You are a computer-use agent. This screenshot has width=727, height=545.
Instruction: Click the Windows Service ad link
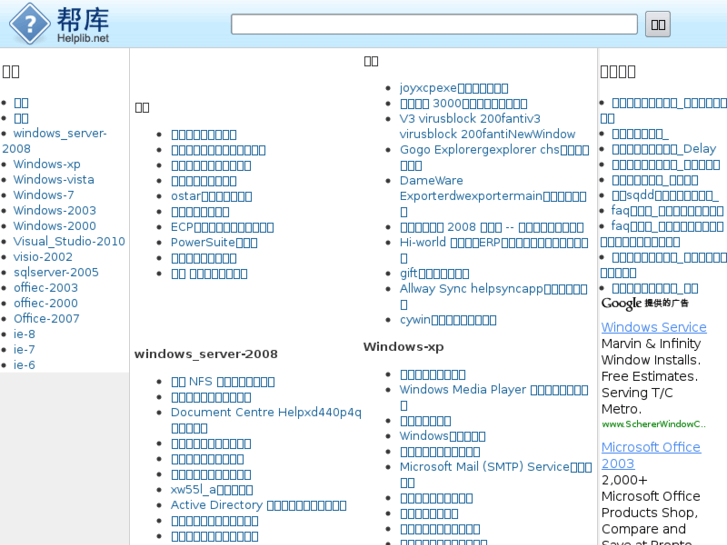pyautogui.click(x=654, y=327)
